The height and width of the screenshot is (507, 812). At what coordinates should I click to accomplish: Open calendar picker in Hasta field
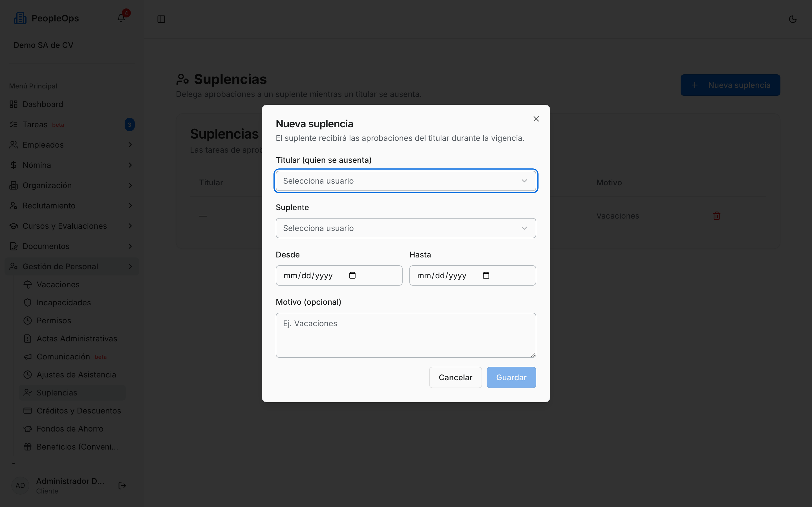(x=486, y=275)
